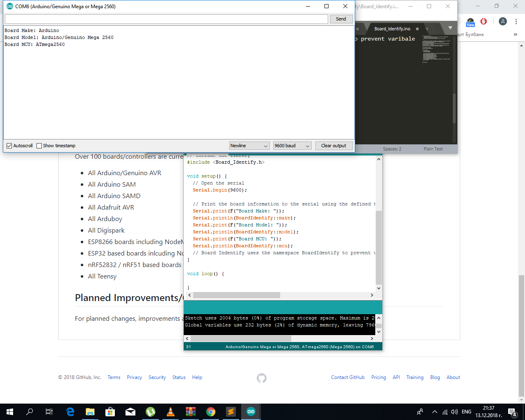Select Board_Identify.ino tab in Sublime Text
Viewport: 525px width, 420px height.
392,29
